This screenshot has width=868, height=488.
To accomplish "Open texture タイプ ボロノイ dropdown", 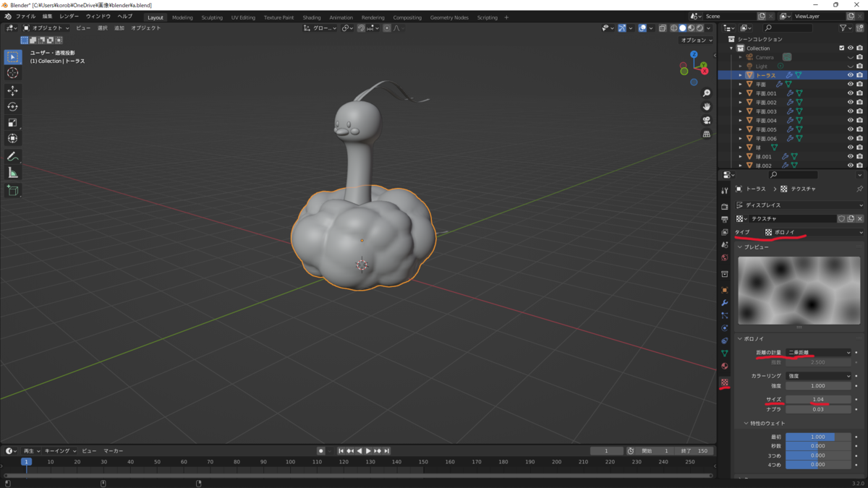I will [814, 232].
